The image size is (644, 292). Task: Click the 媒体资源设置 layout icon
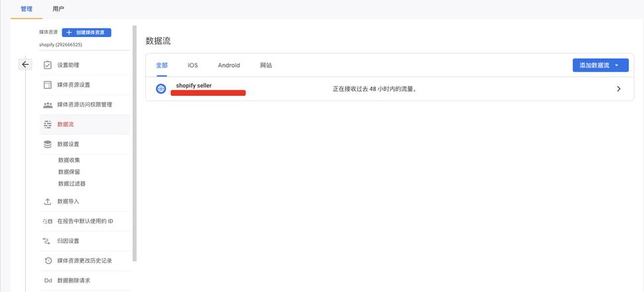point(48,85)
